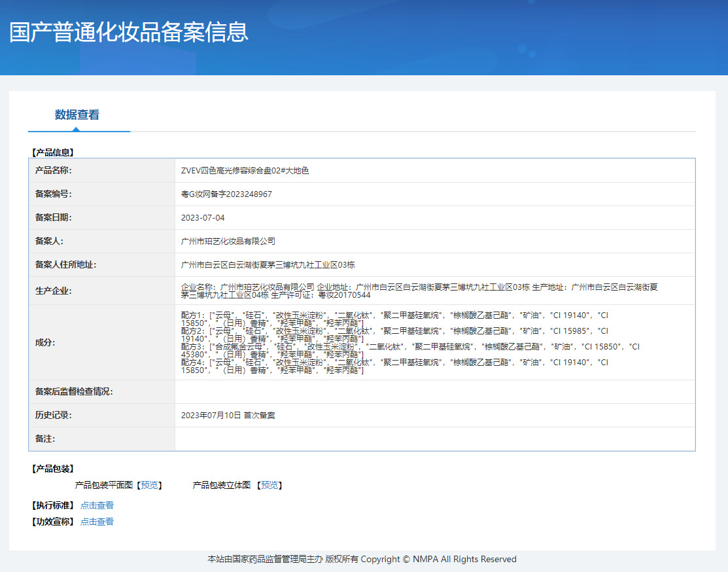
Task: Click the NMPA copyright footer text
Action: click(x=362, y=560)
